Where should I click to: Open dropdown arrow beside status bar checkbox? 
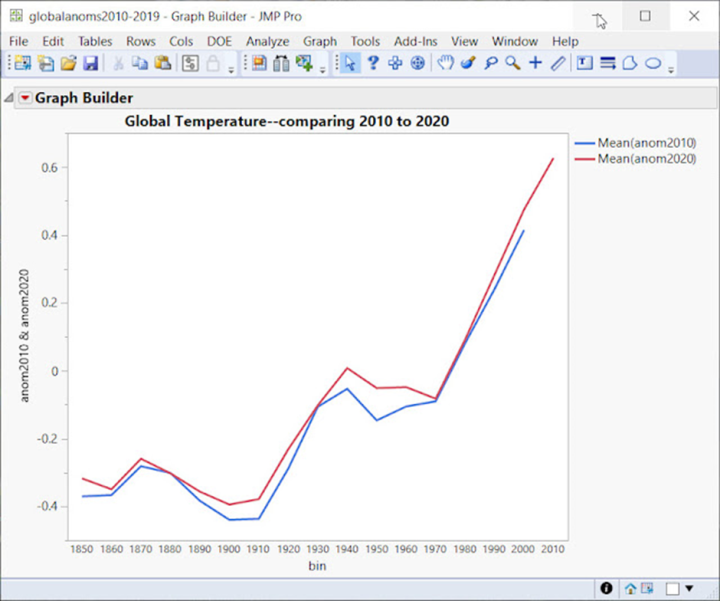[x=689, y=589]
